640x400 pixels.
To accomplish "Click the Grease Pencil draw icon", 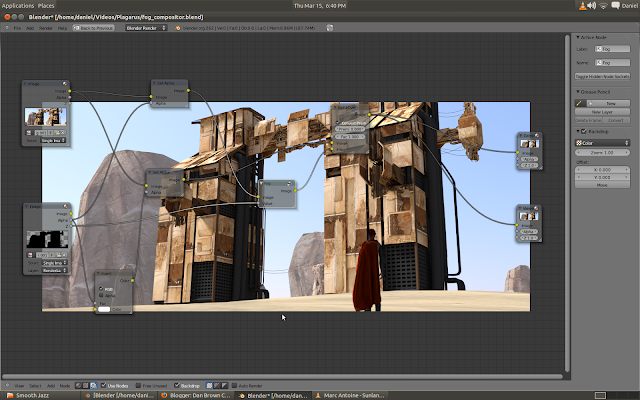I will click(579, 103).
